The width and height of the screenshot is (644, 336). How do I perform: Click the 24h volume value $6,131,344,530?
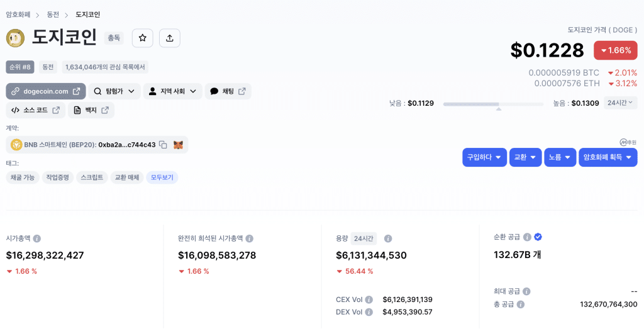pos(371,255)
